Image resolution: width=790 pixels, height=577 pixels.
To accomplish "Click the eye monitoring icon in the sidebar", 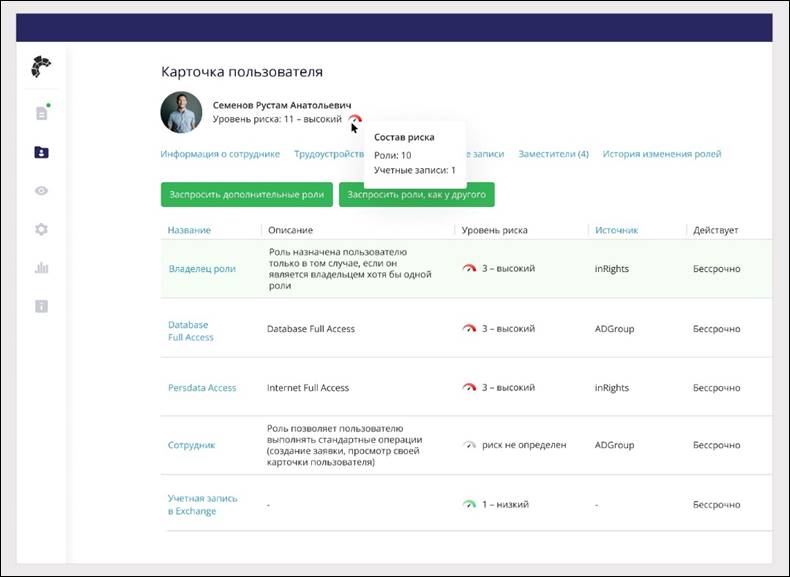I will [41, 190].
